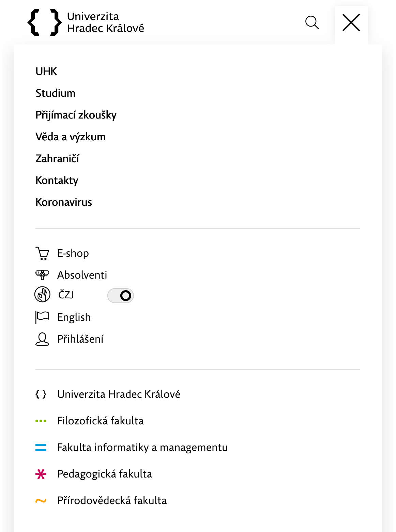Open Věda a výzkum menu item
The image size is (396, 532).
(71, 137)
